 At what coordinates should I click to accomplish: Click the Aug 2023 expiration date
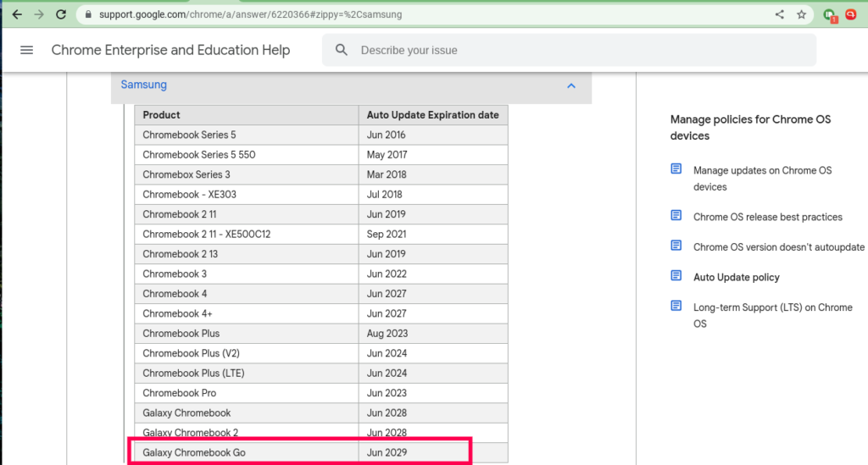[387, 334]
